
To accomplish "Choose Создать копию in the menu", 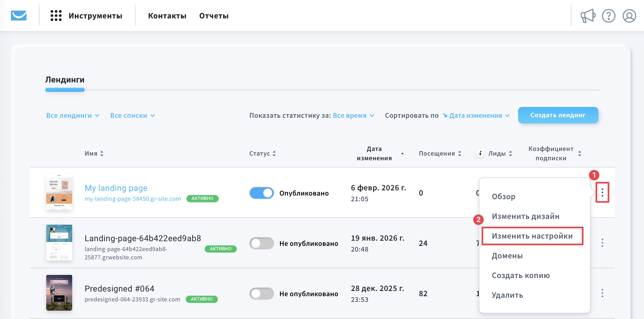I will click(x=521, y=275).
